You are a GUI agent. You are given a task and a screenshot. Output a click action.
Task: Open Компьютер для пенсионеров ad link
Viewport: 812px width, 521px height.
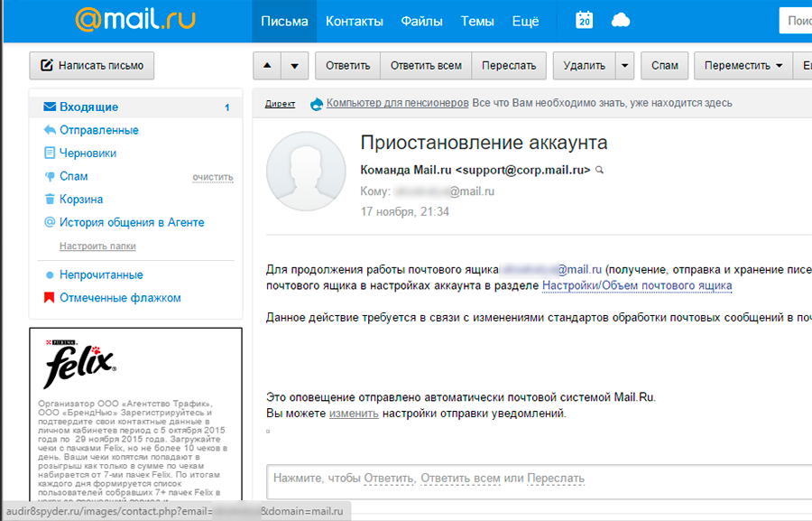[397, 103]
